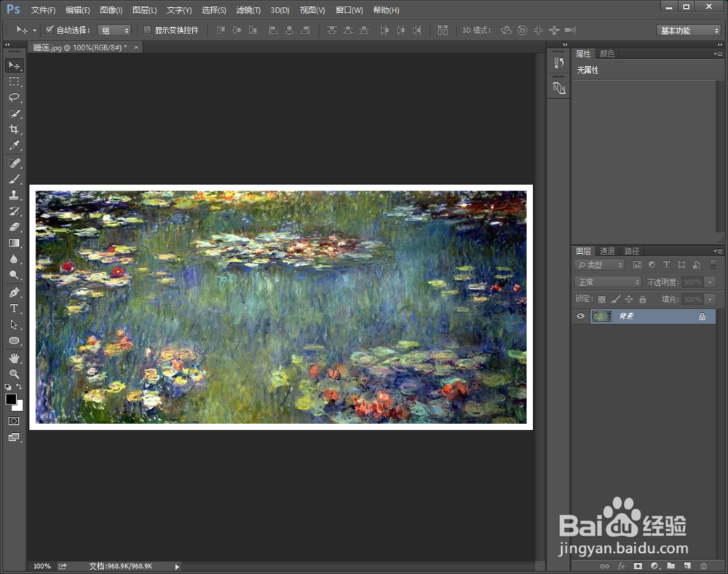Enable the 显示变换控件 checkbox
This screenshot has height=574, width=728.
[147, 30]
